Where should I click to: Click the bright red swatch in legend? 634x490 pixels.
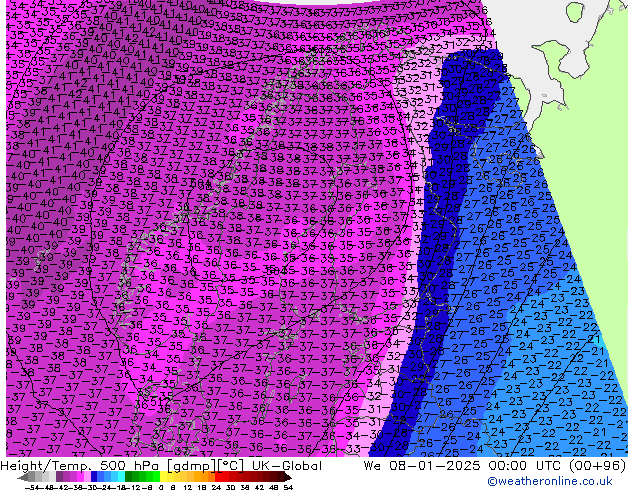[x=218, y=477]
